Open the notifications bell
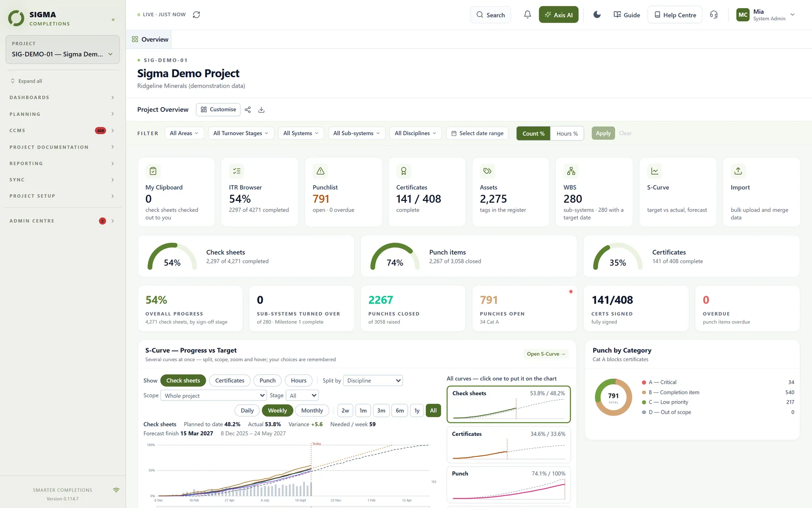812x508 pixels. click(x=527, y=15)
